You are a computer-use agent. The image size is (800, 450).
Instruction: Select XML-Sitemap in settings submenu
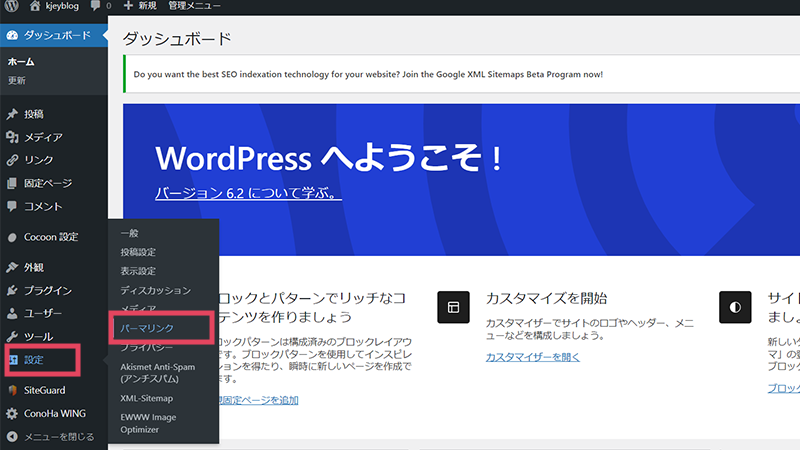click(x=147, y=398)
